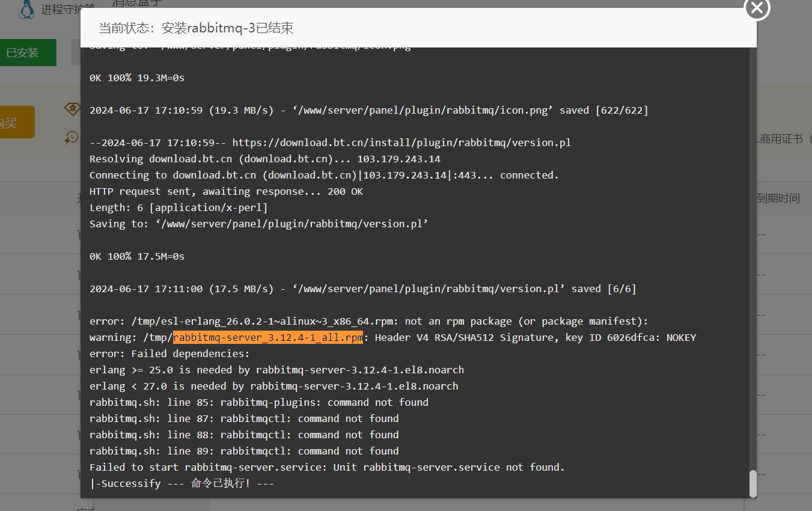Click the Linux penguin icon beside 进程守护

click(26, 9)
